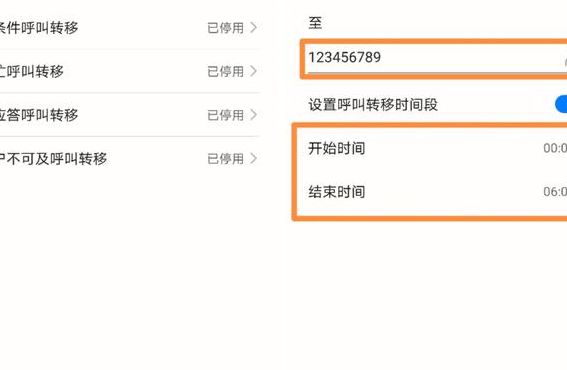Viewport: 567px width, 370px height.
Task: Click the arrow icon on 不可及呼叫转移 row
Action: (x=253, y=158)
